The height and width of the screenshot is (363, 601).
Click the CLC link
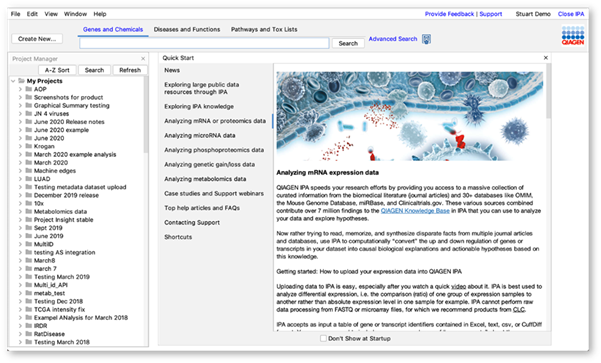pyautogui.click(x=519, y=309)
